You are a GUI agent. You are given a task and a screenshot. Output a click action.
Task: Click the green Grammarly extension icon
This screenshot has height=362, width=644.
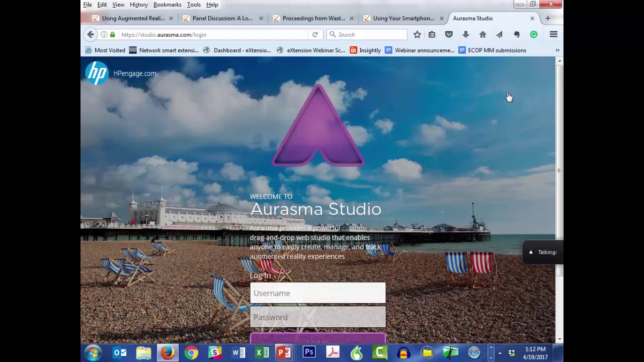534,35
